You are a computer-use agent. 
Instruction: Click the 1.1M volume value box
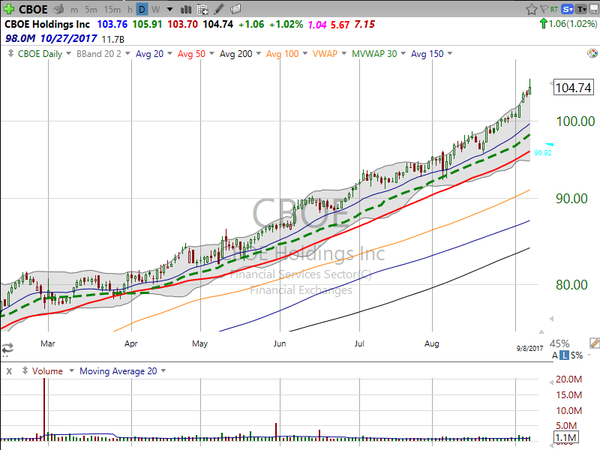[x=566, y=437]
